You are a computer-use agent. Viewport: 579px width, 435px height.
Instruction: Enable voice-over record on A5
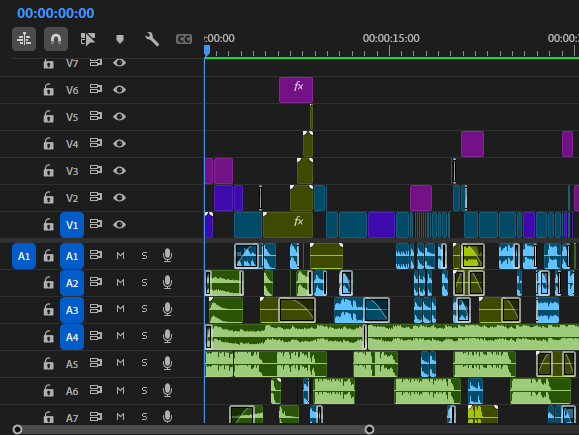(167, 363)
